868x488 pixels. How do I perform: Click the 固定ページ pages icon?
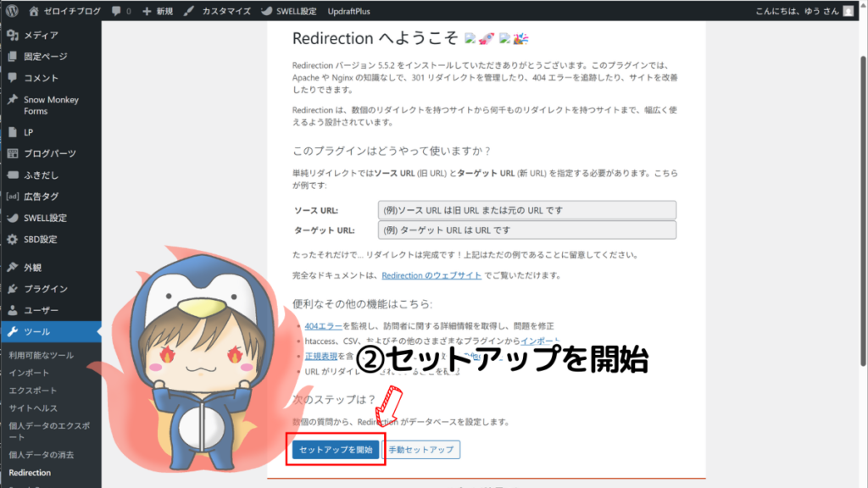pos(13,57)
